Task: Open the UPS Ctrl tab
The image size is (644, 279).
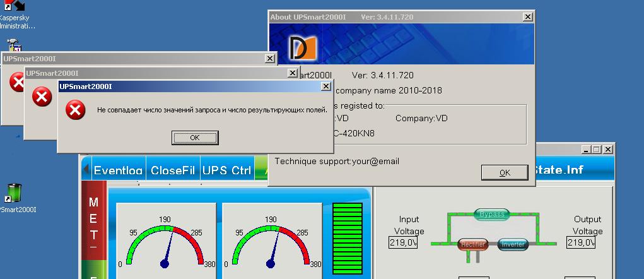Action: pyautogui.click(x=226, y=170)
